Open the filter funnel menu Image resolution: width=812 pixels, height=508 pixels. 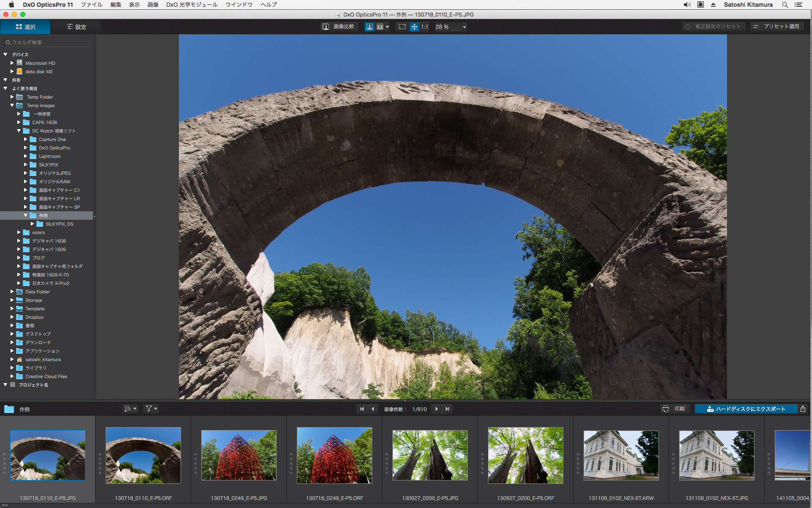click(151, 409)
